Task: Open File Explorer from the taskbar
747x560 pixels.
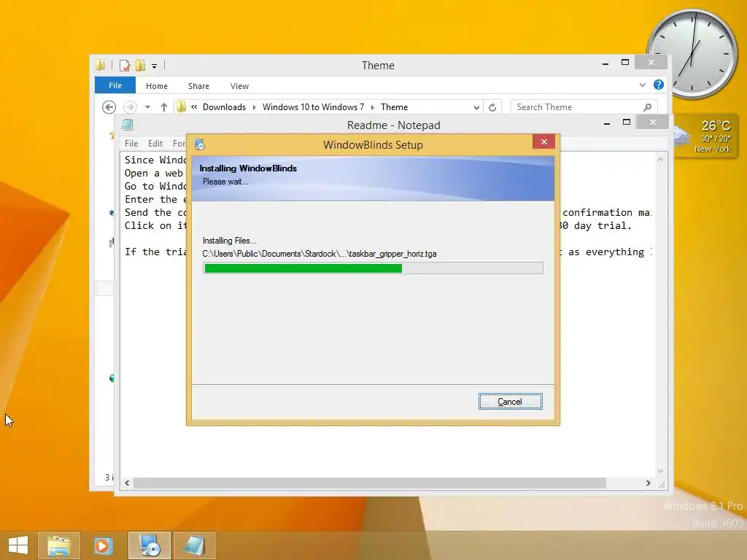Action: (x=59, y=545)
